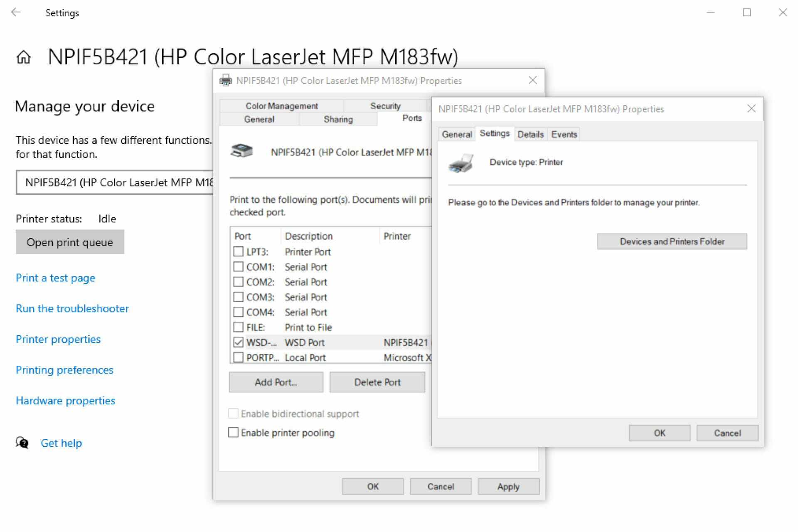Image resolution: width=798 pixels, height=532 pixels.
Task: Open the print queue for this device
Action: tap(70, 241)
